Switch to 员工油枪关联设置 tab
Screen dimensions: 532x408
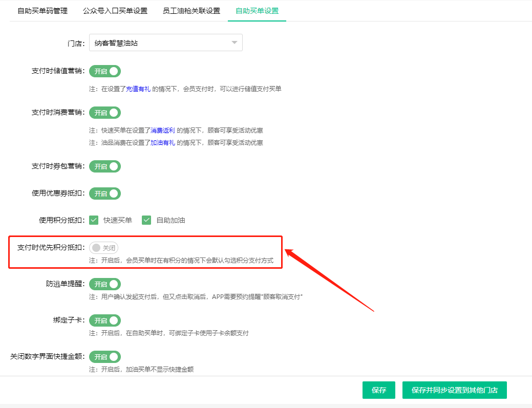click(190, 10)
